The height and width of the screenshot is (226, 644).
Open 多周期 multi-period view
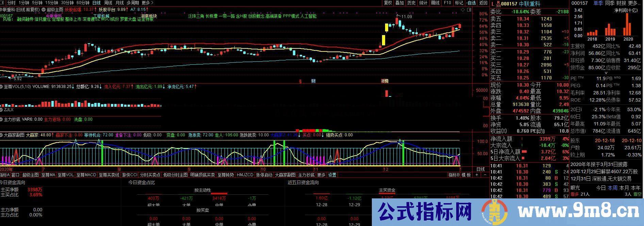pyautogui.click(x=133, y=3)
